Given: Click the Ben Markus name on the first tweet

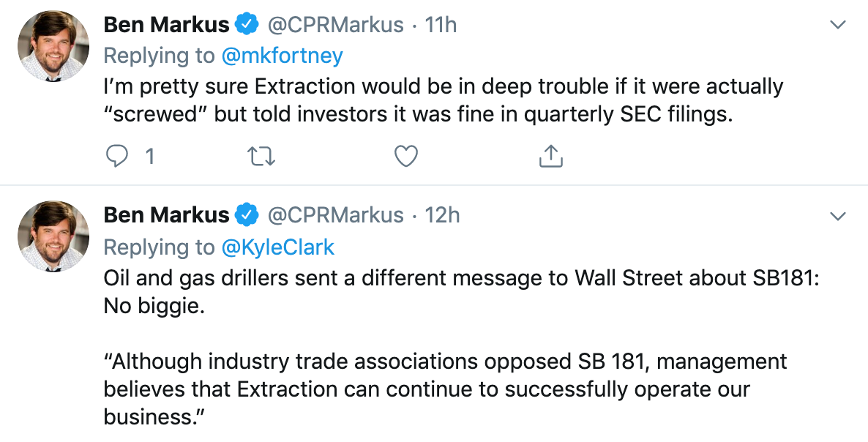Looking at the screenshot, I should [x=166, y=25].
